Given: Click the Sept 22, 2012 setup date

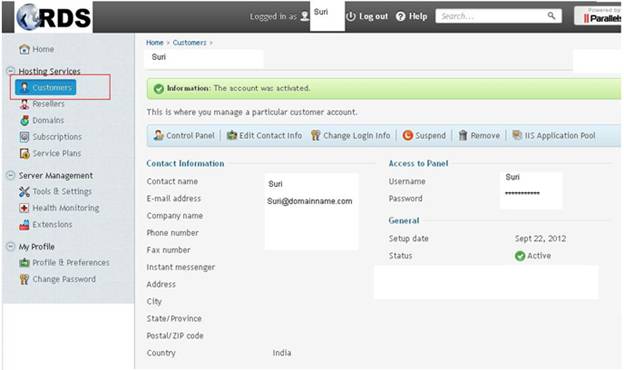Looking at the screenshot, I should click(540, 239).
